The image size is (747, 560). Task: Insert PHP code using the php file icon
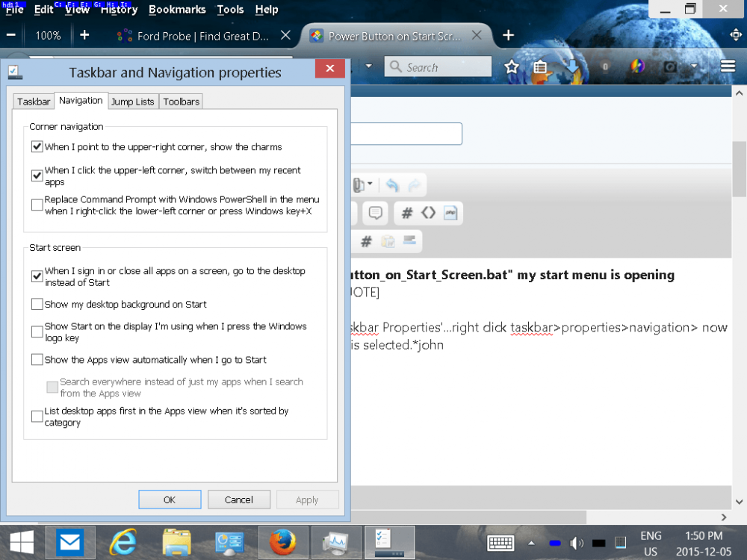(x=450, y=213)
